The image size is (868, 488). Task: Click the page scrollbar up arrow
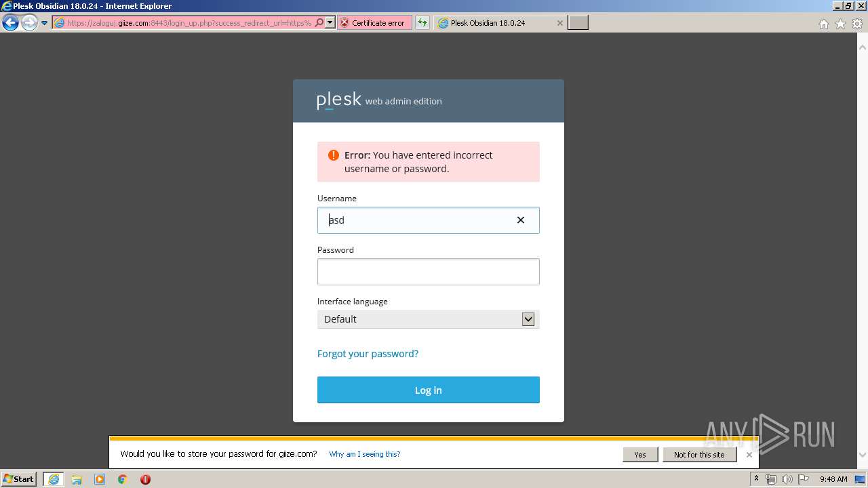tap(863, 48)
